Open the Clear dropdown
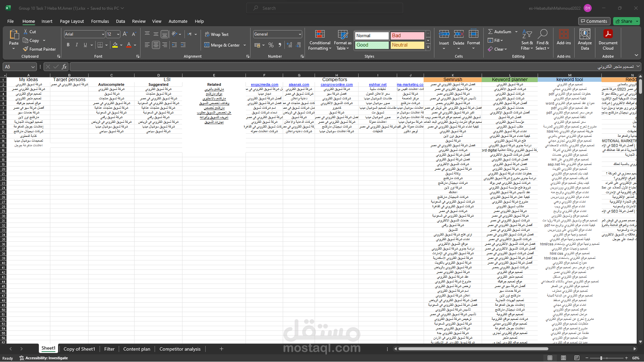Image resolution: width=644 pixels, height=362 pixels. tap(497, 49)
